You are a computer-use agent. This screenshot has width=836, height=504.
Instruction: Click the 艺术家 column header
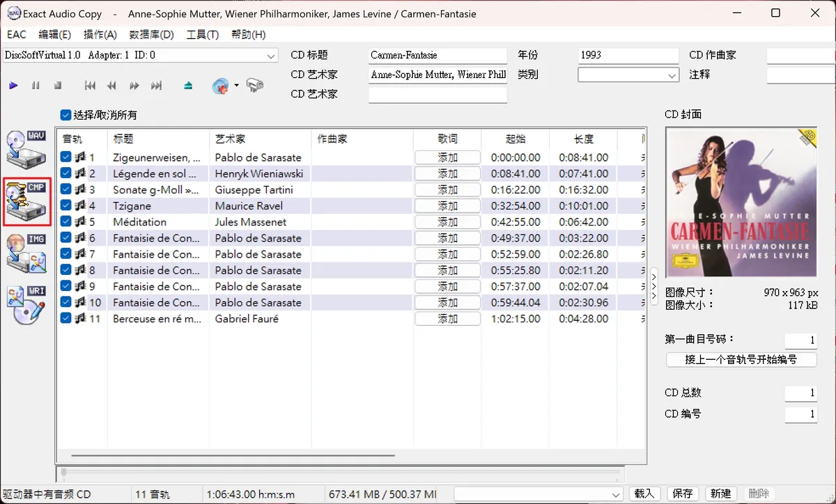click(x=261, y=139)
